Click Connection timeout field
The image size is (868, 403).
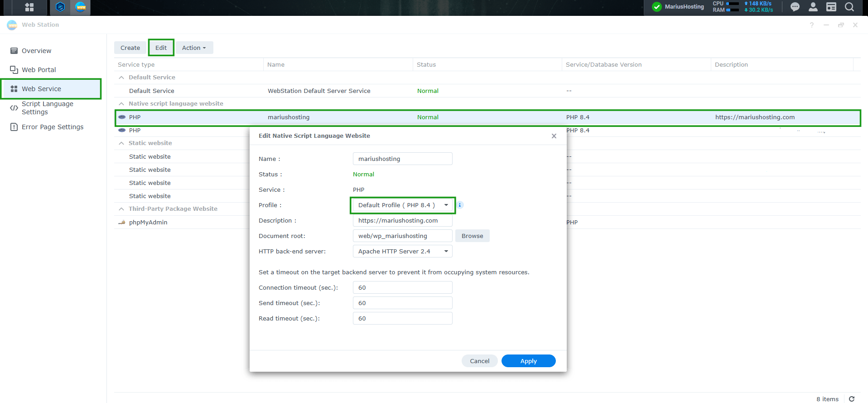click(403, 287)
